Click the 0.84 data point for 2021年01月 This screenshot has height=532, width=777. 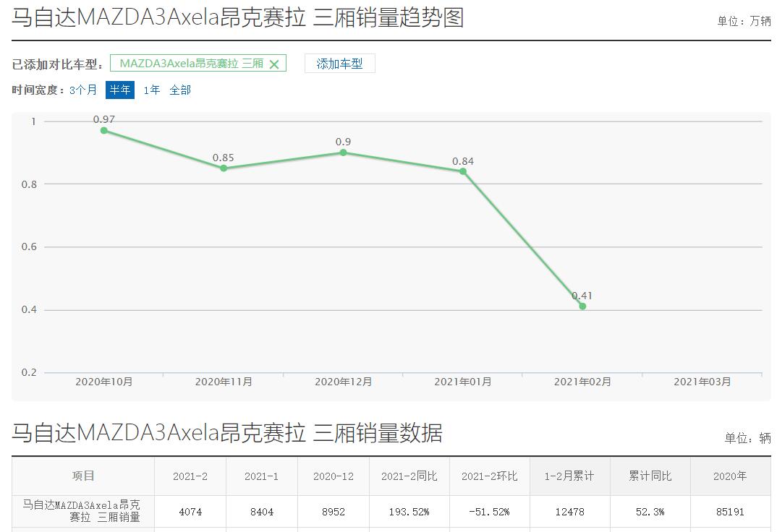coord(463,171)
